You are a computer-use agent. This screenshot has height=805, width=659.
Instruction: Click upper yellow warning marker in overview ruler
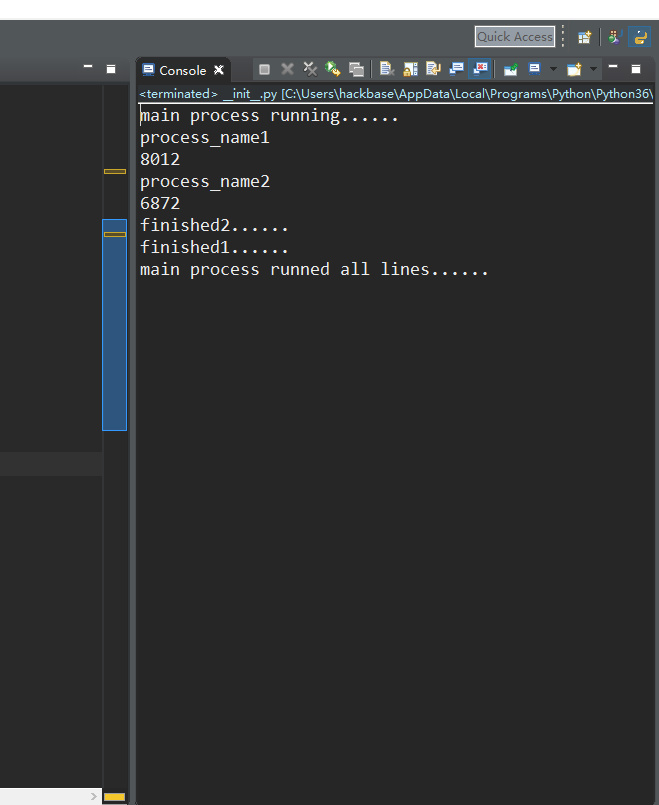click(x=115, y=171)
